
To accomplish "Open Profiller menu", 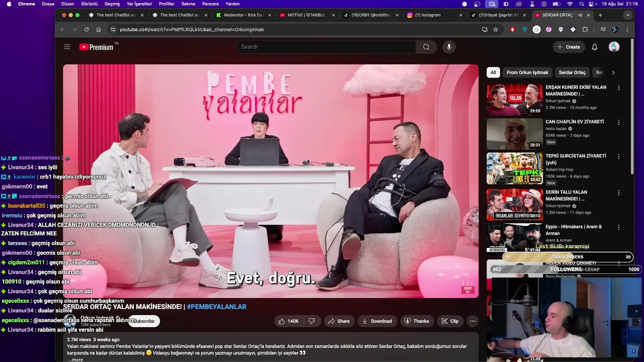I will click(167, 4).
